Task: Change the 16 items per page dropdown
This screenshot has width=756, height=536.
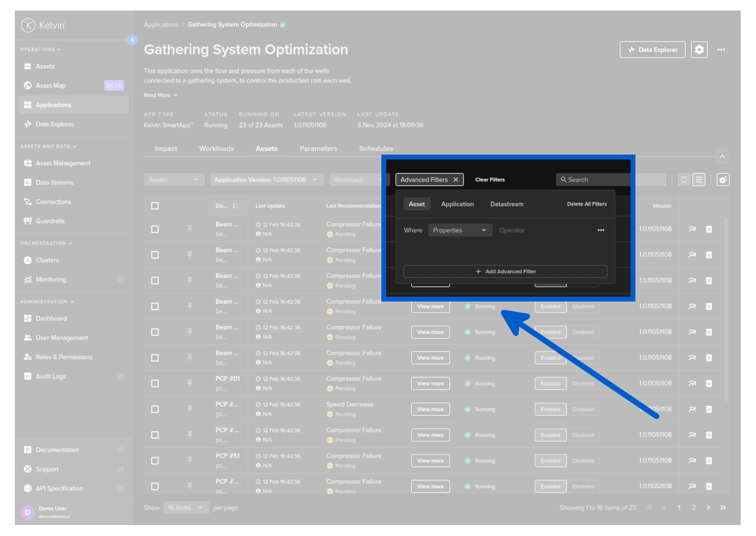Action: click(185, 508)
